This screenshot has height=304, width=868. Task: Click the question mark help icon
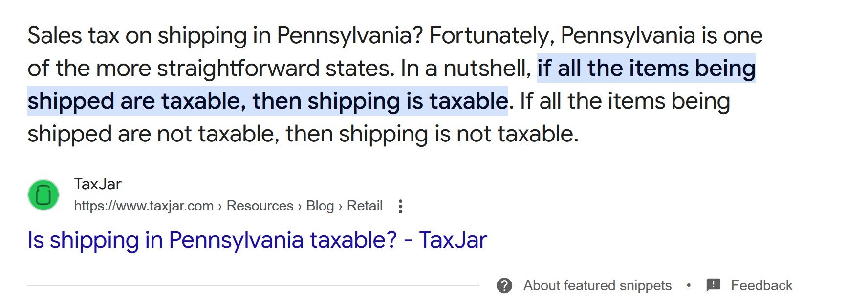[x=504, y=285]
